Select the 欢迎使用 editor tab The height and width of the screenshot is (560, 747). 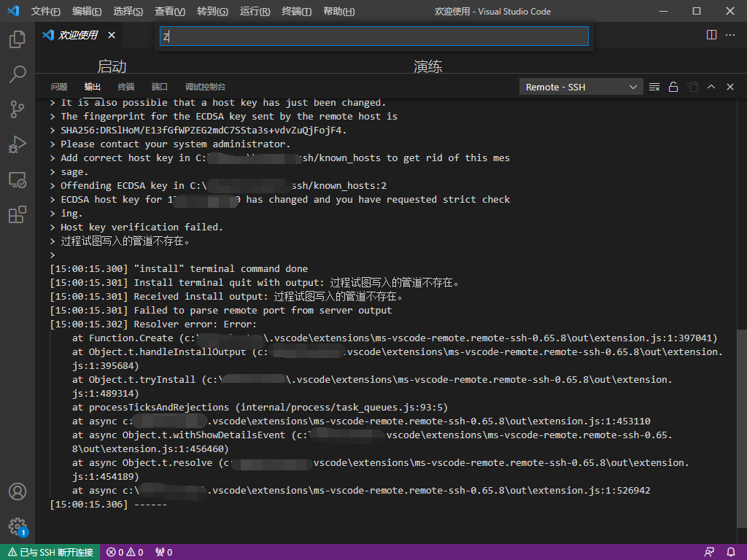click(79, 35)
